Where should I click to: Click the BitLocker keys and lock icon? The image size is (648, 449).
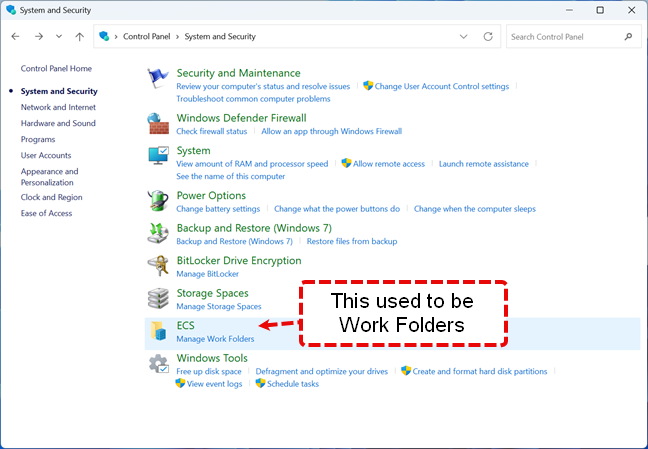(x=158, y=265)
